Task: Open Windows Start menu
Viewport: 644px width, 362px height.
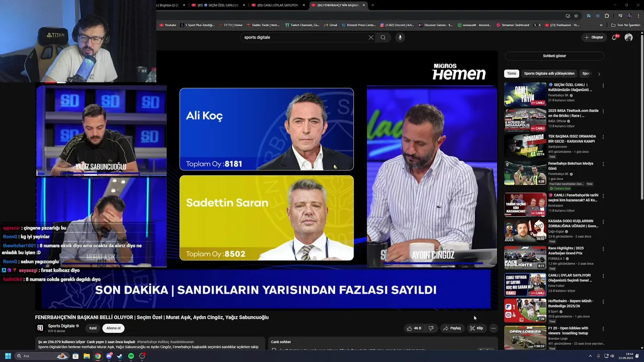Action: point(8,356)
